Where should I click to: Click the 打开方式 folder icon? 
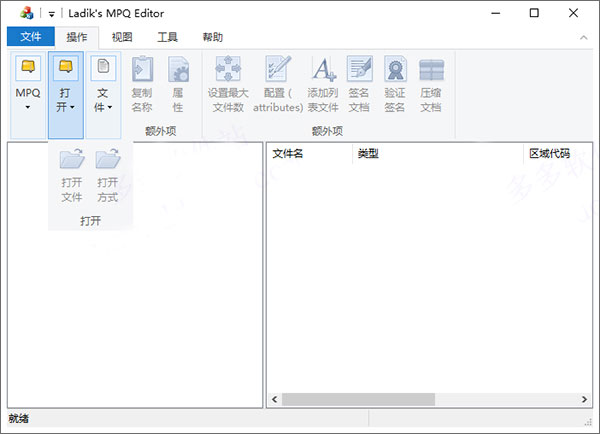click(x=108, y=159)
